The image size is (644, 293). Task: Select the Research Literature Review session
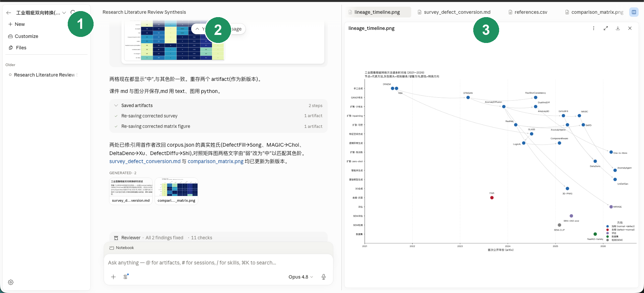coord(46,75)
